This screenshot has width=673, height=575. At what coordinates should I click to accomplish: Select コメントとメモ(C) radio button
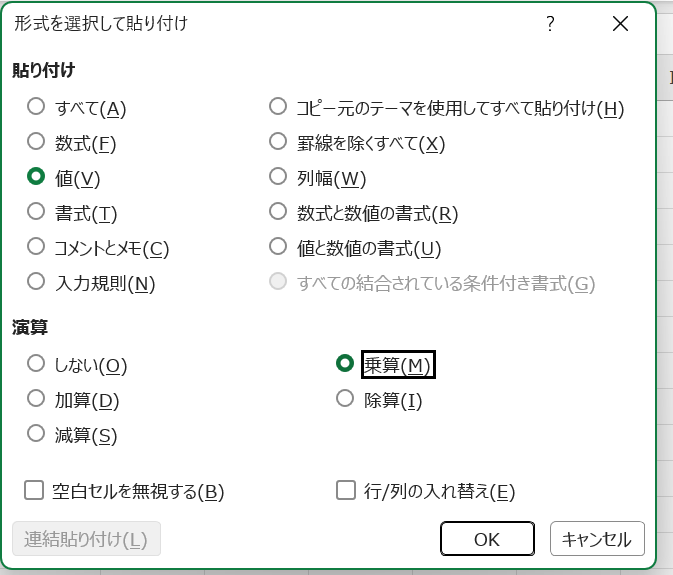tap(37, 246)
